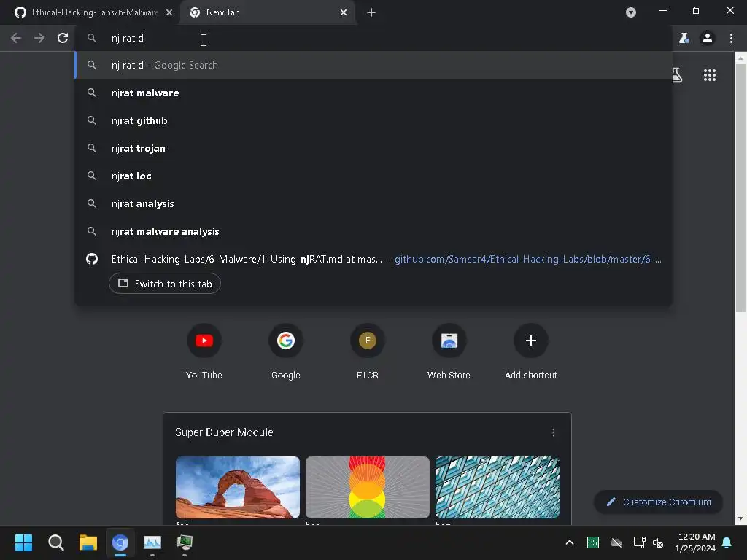Open the three-dot Chromium menu
Viewport: 747px width, 560px height.
[731, 38]
